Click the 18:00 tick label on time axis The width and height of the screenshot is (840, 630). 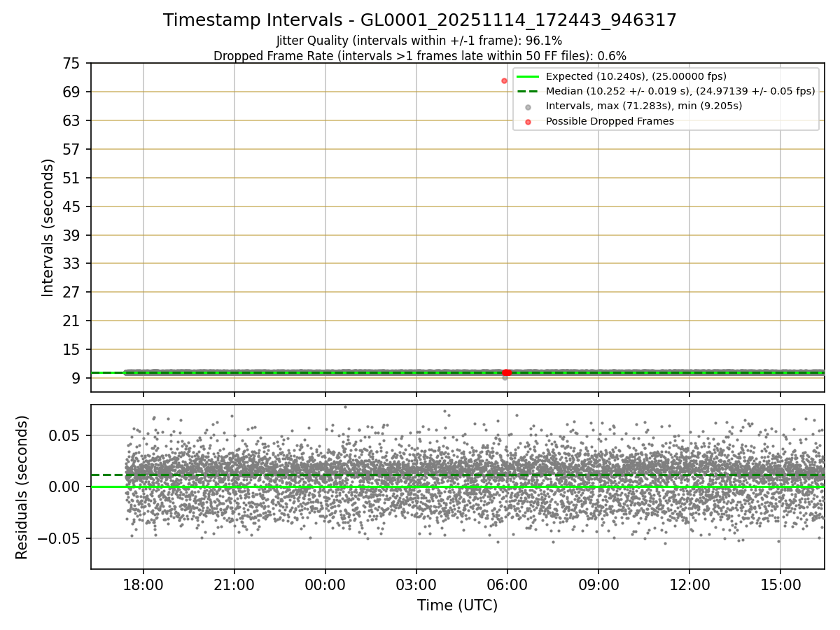pos(143,585)
